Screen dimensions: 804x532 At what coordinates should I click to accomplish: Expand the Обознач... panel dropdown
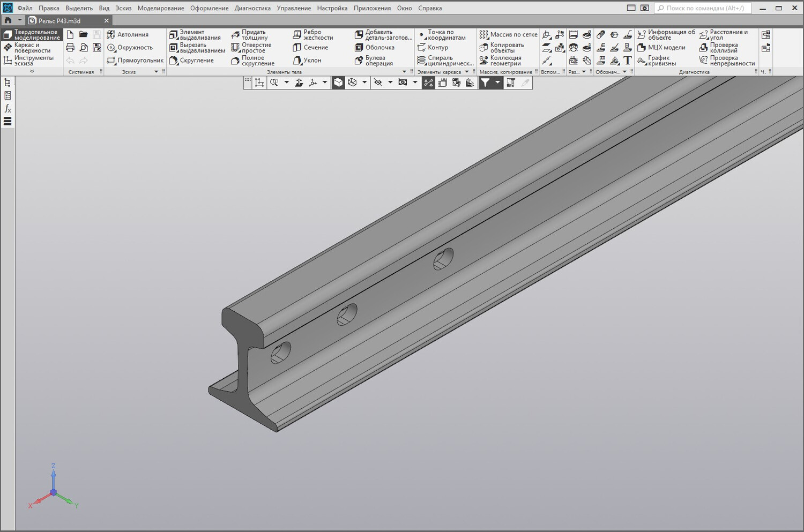click(624, 72)
